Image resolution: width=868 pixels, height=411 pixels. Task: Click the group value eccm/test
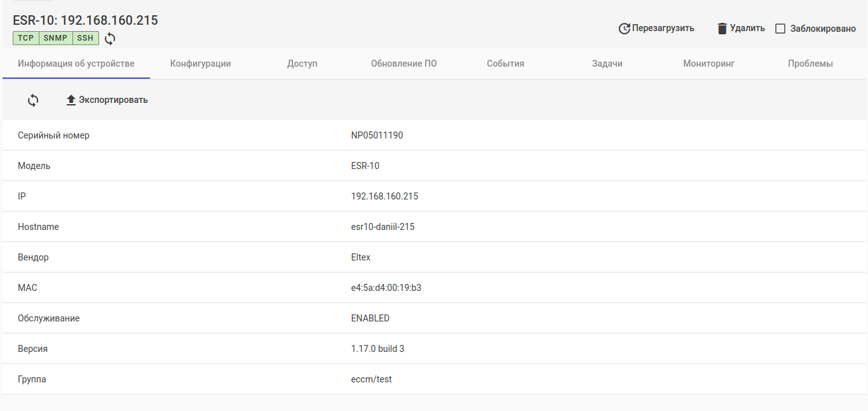point(371,379)
